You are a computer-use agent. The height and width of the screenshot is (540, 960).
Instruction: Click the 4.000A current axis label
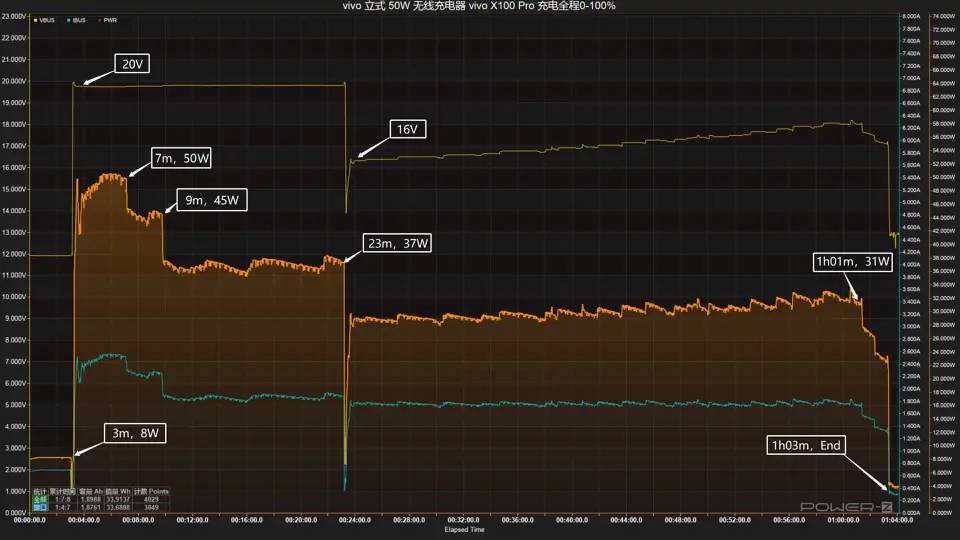(x=912, y=264)
